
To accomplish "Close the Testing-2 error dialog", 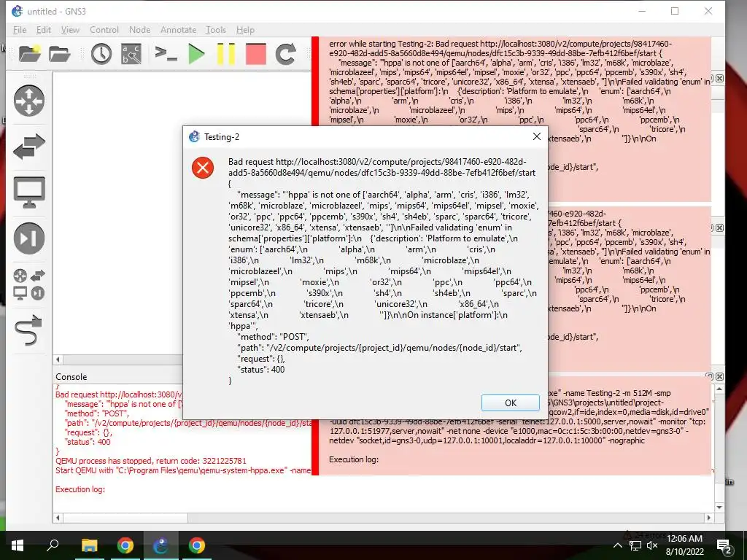I will click(536, 136).
